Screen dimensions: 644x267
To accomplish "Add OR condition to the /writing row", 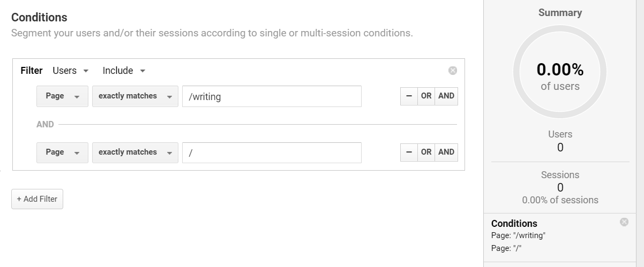I will coord(426,96).
